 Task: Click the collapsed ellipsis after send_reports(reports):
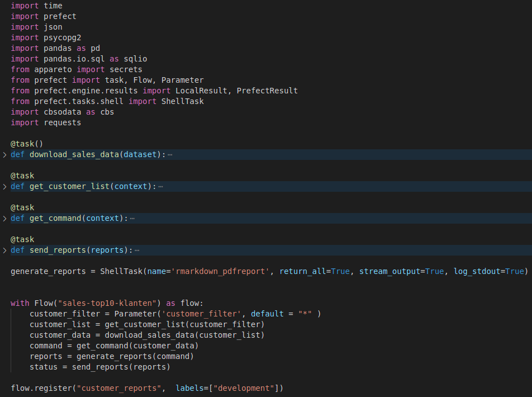(x=137, y=250)
